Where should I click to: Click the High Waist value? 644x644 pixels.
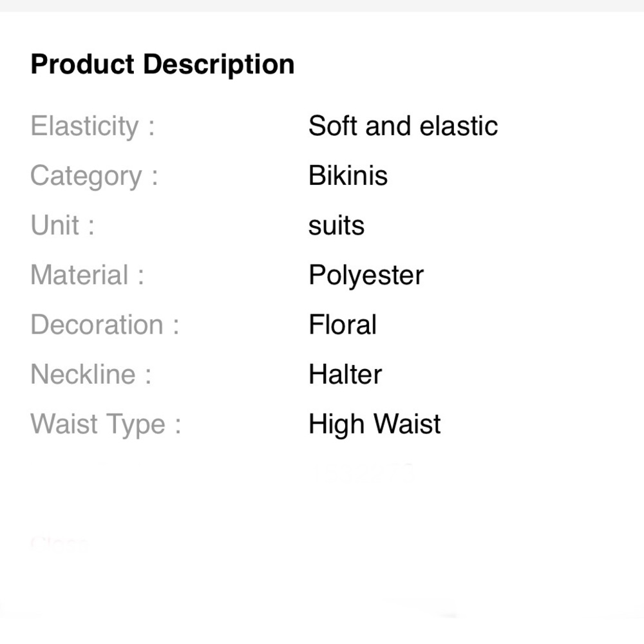[375, 424]
